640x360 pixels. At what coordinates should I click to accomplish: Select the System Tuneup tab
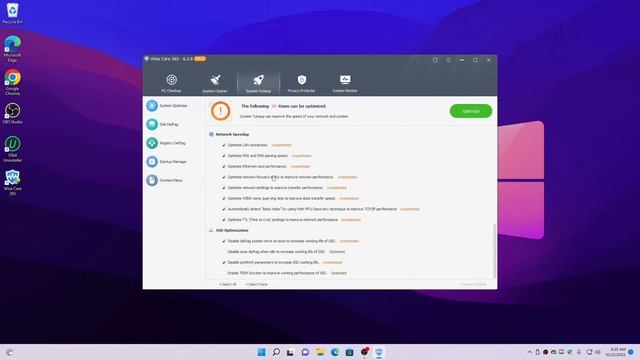pyautogui.click(x=258, y=83)
